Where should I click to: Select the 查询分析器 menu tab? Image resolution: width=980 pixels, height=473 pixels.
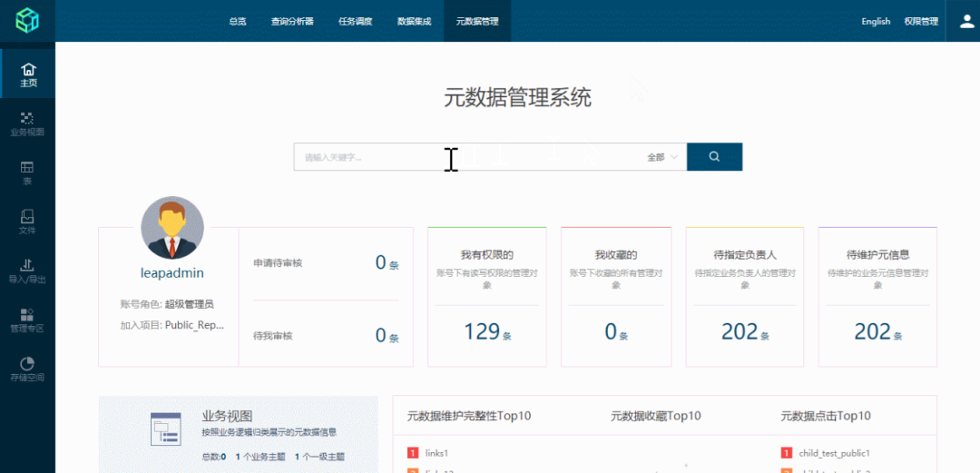point(292,21)
